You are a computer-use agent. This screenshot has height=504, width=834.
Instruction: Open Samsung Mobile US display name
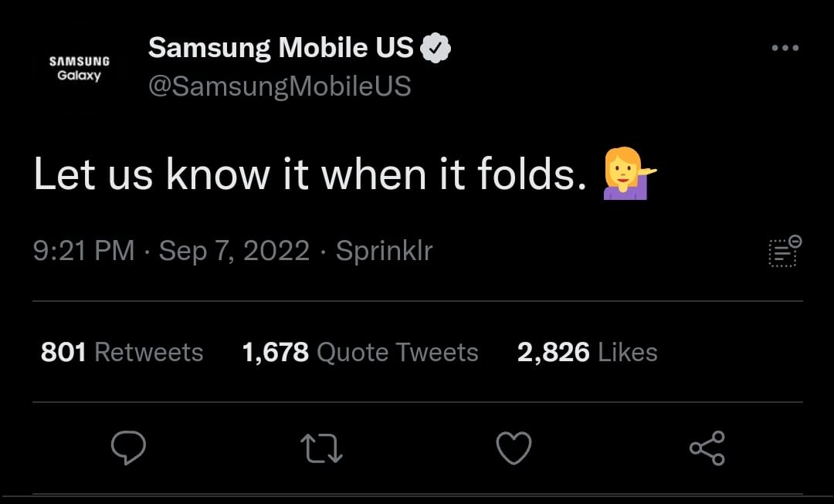click(281, 48)
